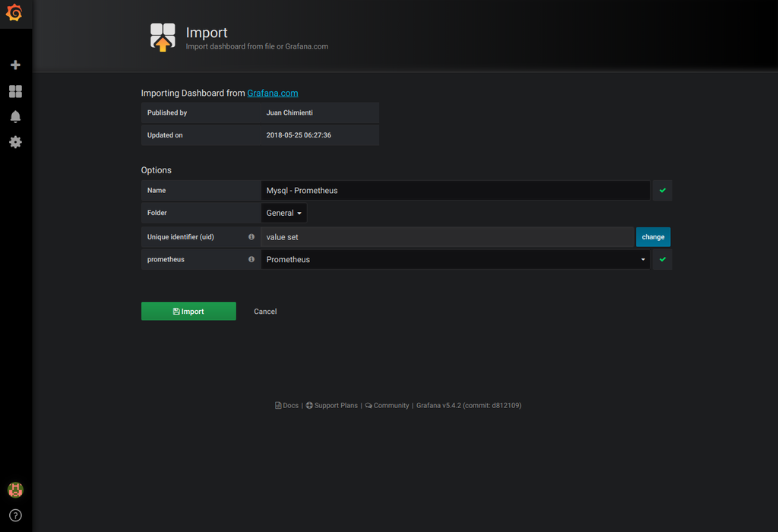778x532 pixels.
Task: Click the green checkmark beside Name field
Action: pos(663,191)
